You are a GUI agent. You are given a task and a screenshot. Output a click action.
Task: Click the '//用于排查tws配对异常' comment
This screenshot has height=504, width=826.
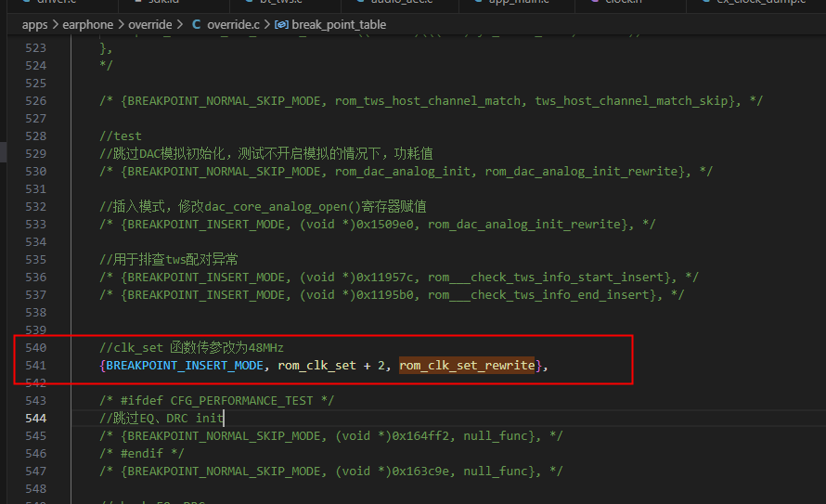169,260
